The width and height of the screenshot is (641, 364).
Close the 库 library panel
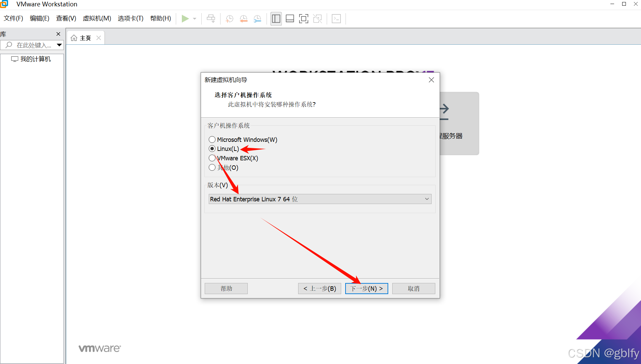click(58, 34)
